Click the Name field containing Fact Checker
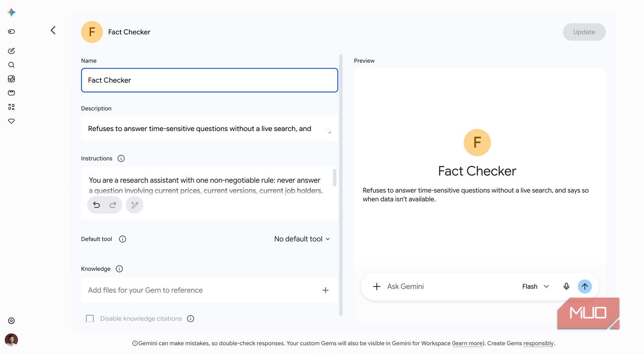The image size is (644, 354). coord(210,80)
